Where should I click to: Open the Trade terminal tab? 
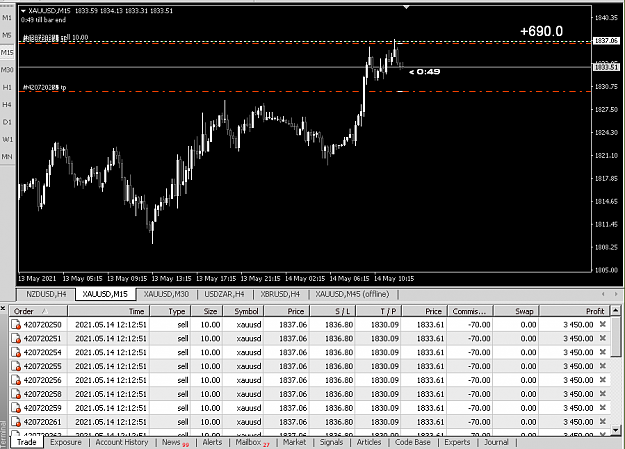click(x=27, y=442)
